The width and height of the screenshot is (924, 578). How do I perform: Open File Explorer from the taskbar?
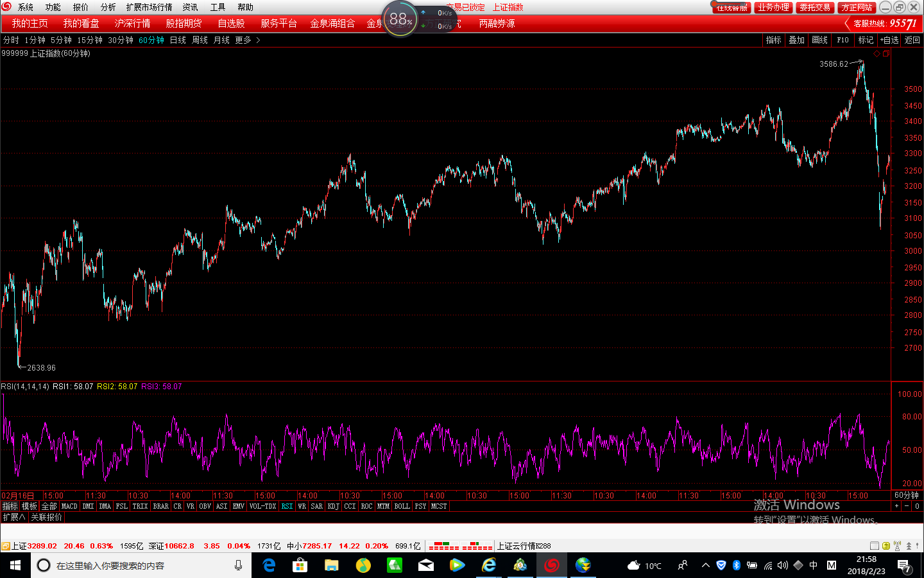tap(331, 565)
